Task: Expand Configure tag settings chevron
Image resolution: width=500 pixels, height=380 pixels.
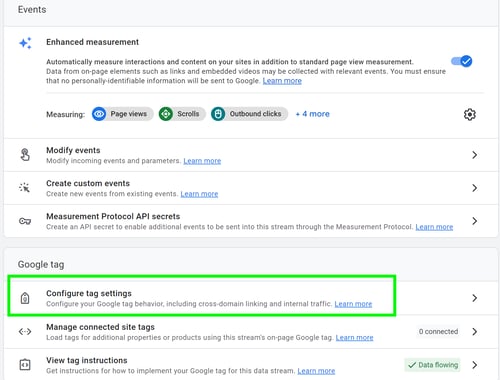Action: (x=475, y=298)
